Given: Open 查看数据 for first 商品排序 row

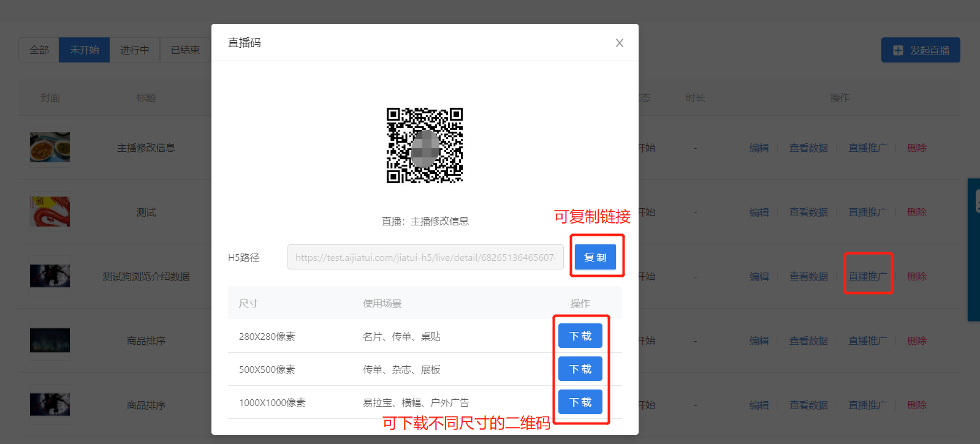Looking at the screenshot, I should tap(808, 341).
